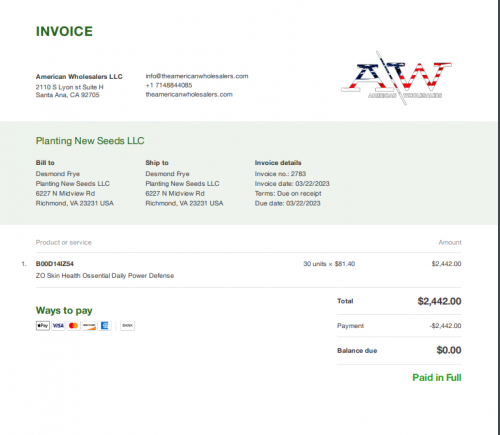Choose the Mastercard payment icon
Viewport: 500px width, 435px height.
pyautogui.click(x=73, y=326)
